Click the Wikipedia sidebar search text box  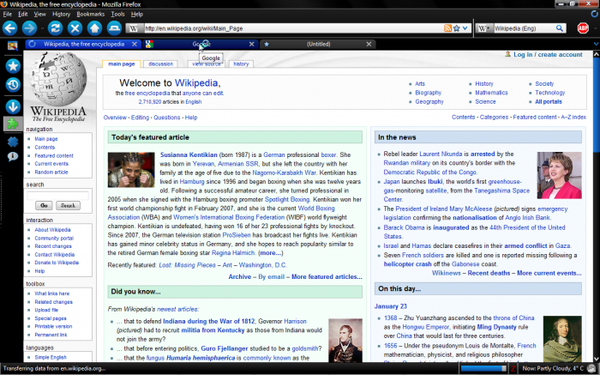coord(58,196)
